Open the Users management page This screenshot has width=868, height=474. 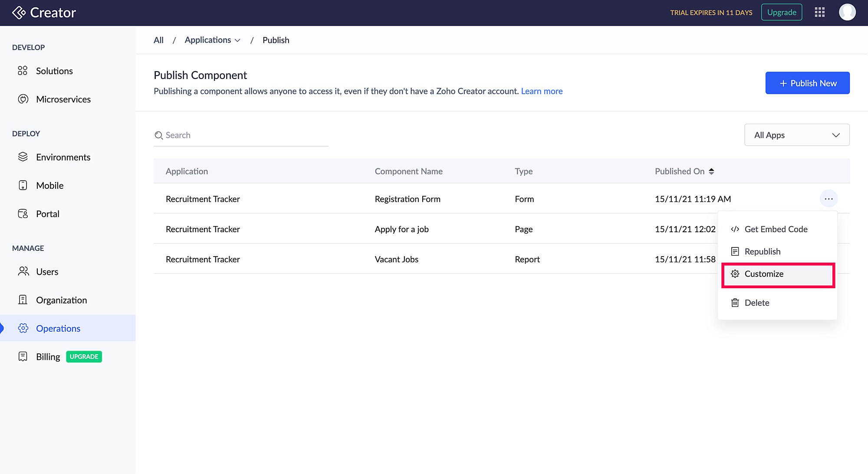coord(47,272)
